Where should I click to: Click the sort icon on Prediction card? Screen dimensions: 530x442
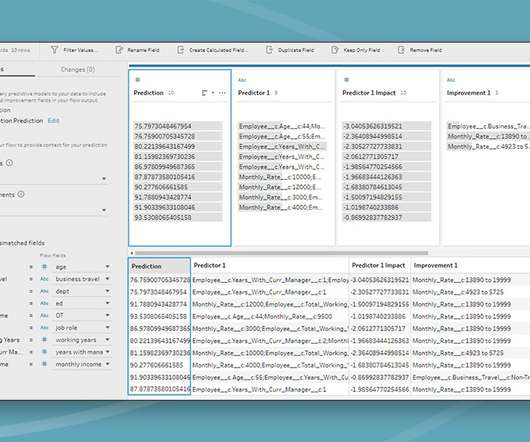pyautogui.click(x=204, y=93)
